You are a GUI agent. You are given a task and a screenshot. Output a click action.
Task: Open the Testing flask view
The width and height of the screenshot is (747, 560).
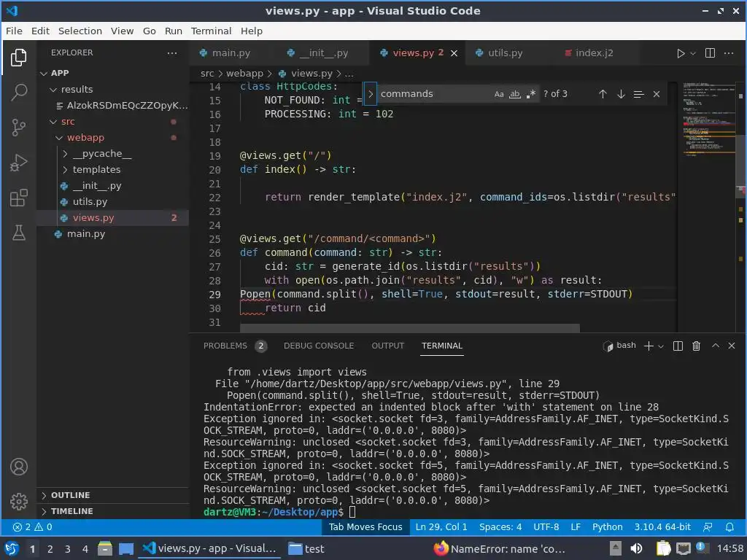[x=18, y=233]
